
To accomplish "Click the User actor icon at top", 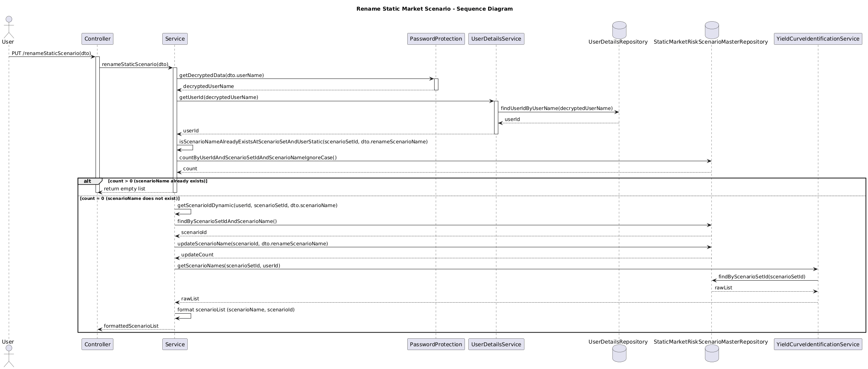I will click(9, 27).
